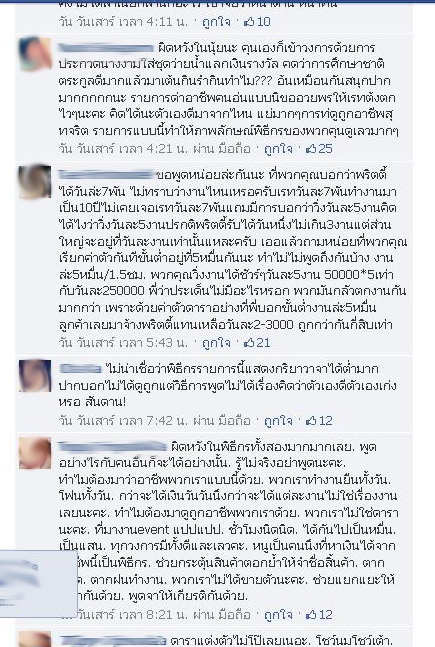Open timestamp link reading 5:43 น.
This screenshot has height=647, width=435.
coord(123,342)
